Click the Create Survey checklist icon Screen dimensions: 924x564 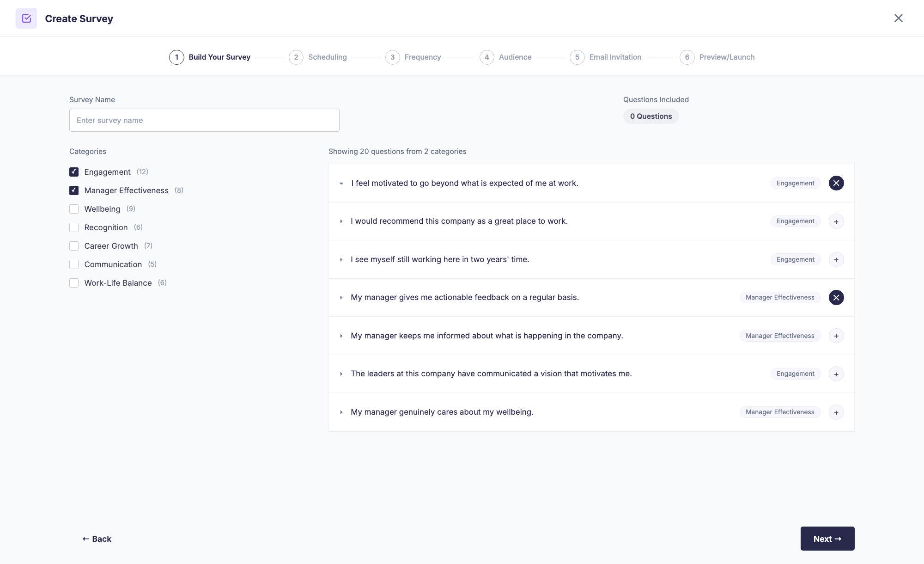[26, 18]
